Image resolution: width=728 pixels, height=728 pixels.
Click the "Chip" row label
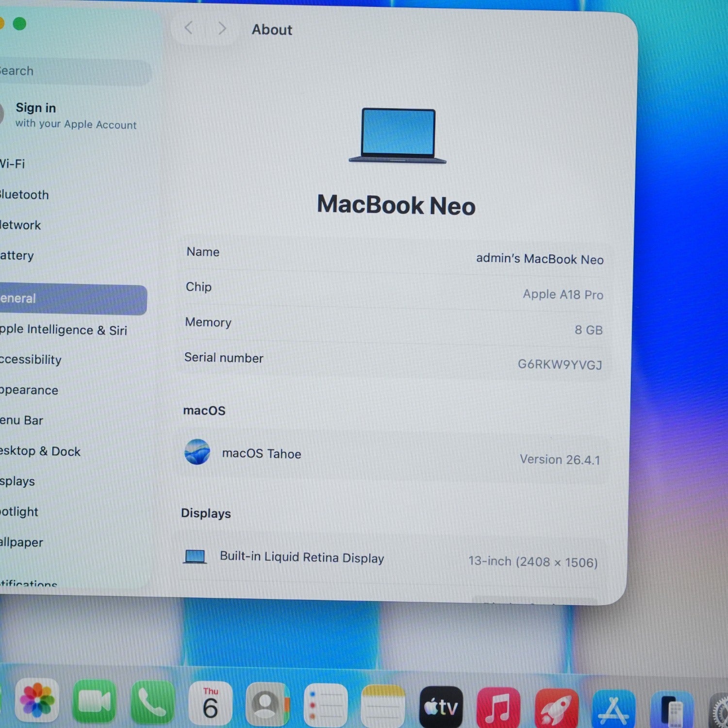pyautogui.click(x=199, y=287)
